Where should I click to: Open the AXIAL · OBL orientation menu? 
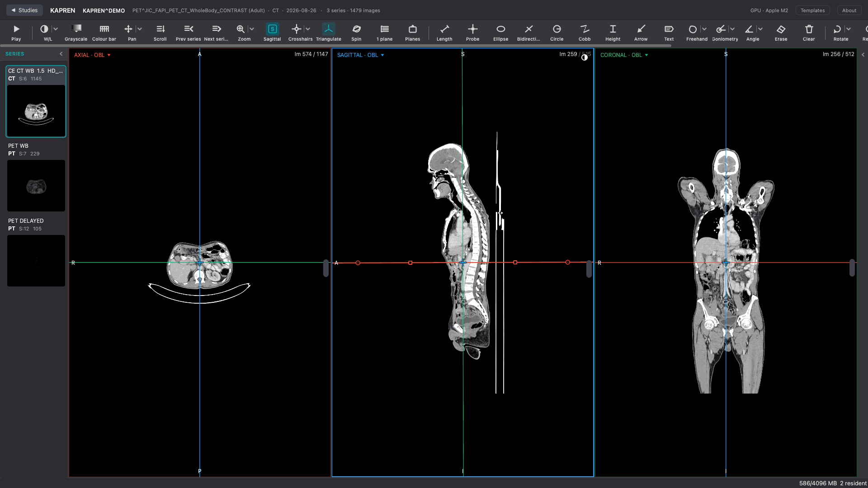click(92, 55)
